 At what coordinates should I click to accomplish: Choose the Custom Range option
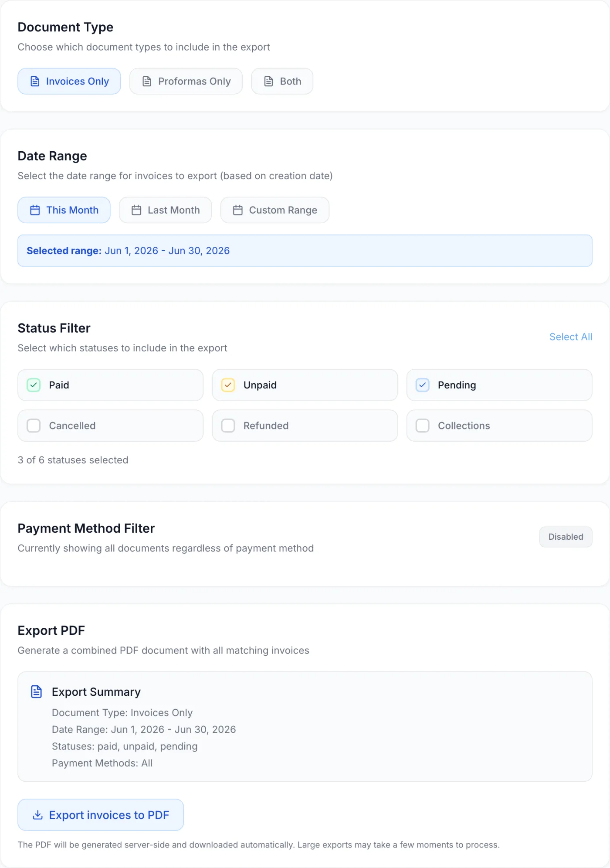click(x=275, y=210)
